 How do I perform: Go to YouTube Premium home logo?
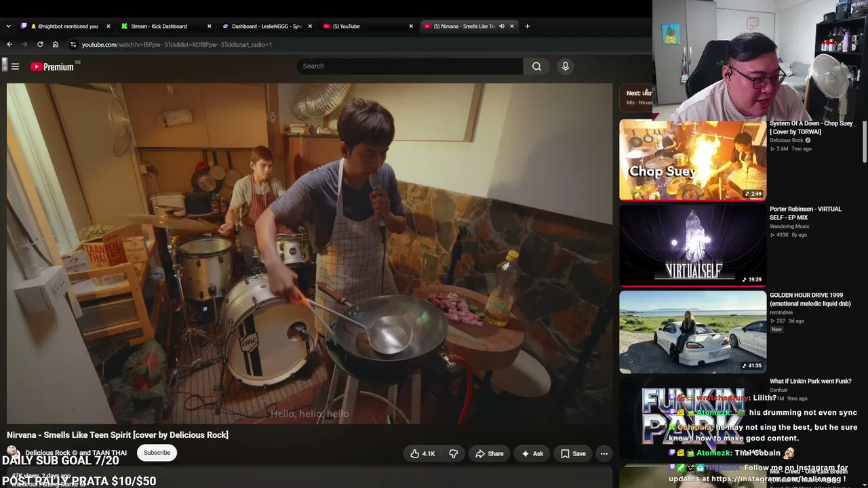[52, 66]
